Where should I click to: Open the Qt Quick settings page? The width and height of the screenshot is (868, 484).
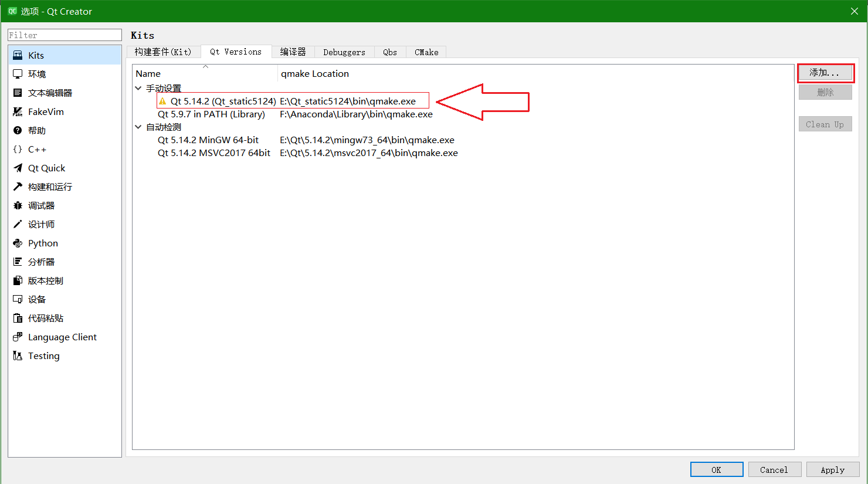tap(46, 167)
